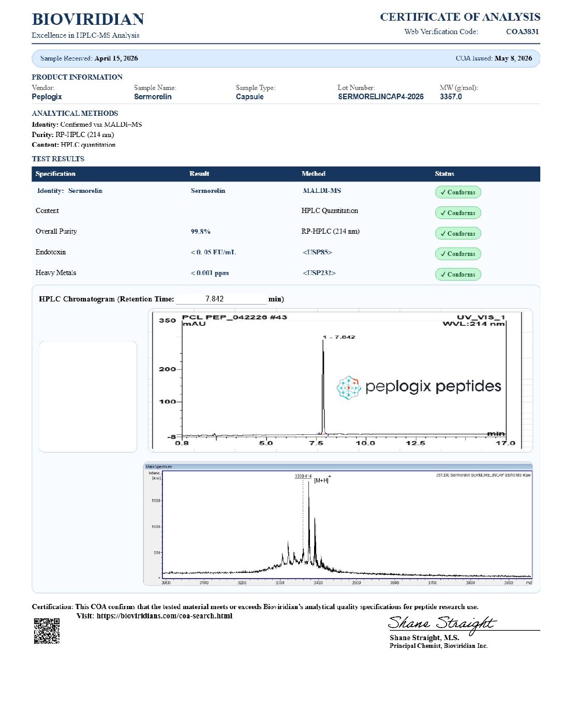Click the Heavy Metals Conforms badge
The height and width of the screenshot is (728, 563).
[x=458, y=275]
